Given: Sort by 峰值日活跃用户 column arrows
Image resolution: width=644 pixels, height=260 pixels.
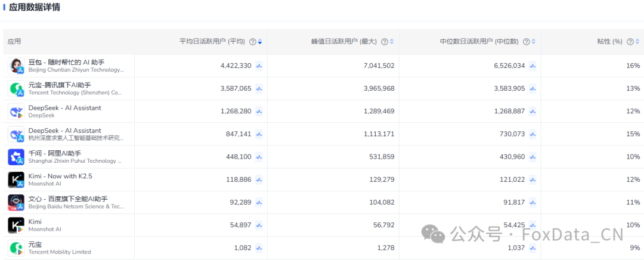Looking at the screenshot, I should 391,42.
